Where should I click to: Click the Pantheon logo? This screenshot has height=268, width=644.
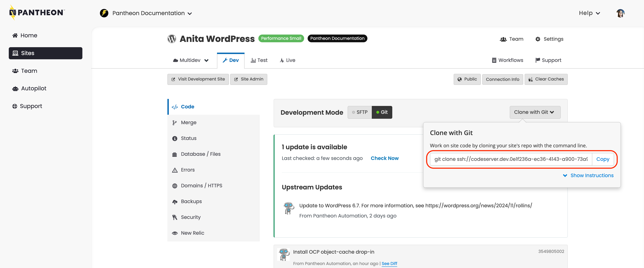tap(37, 12)
